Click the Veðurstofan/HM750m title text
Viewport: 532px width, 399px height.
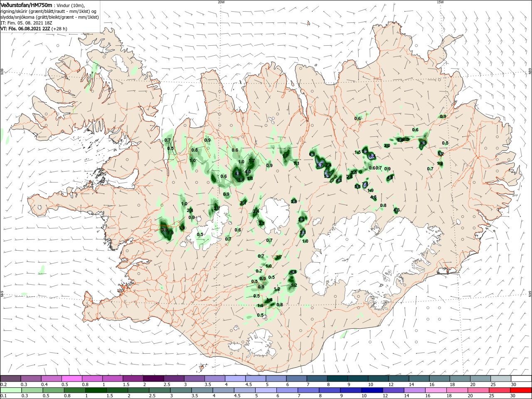pyautogui.click(x=26, y=5)
